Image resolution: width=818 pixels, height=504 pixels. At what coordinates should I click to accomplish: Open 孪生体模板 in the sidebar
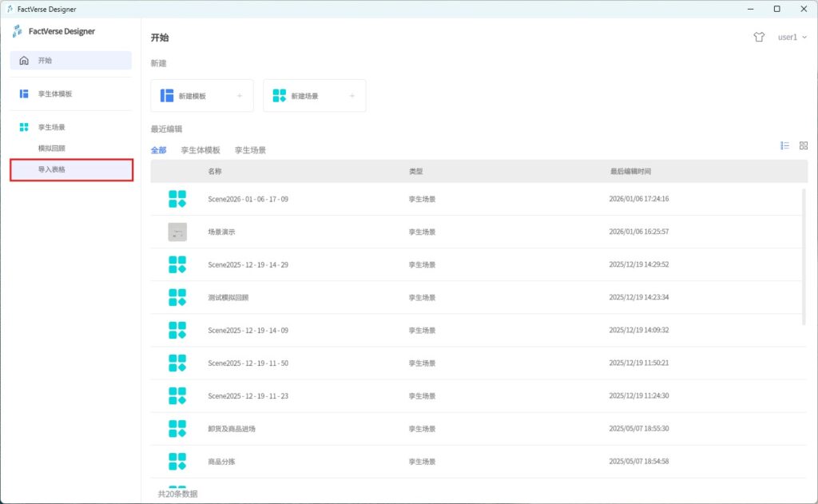[54, 93]
